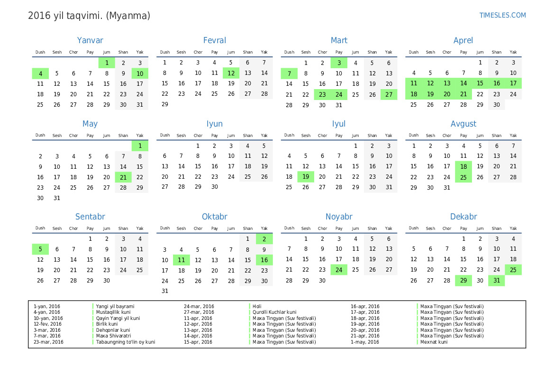Click the 'Yangi yil bayrami' legend entry
Image resolution: width=554 pixels, height=392 pixels.
pos(115,307)
